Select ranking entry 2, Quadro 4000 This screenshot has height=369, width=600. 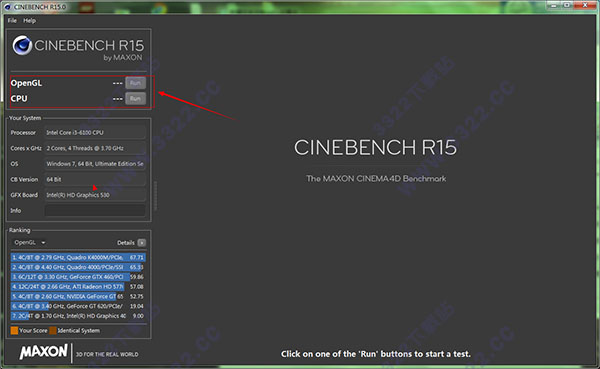pos(78,267)
